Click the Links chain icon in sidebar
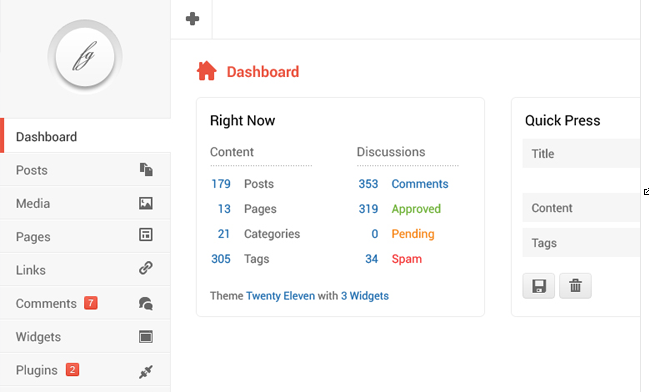 point(146,268)
